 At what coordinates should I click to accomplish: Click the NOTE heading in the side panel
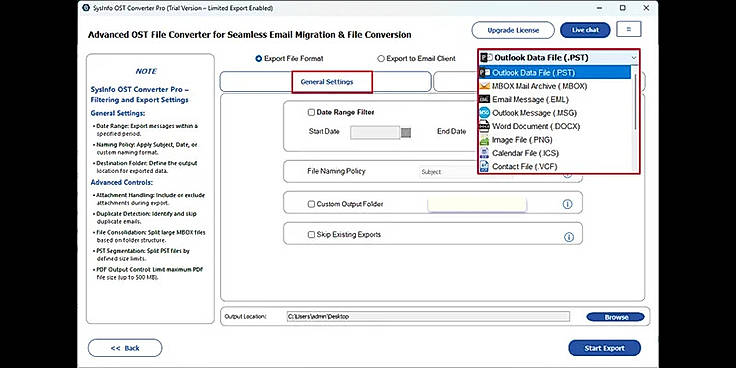[146, 71]
